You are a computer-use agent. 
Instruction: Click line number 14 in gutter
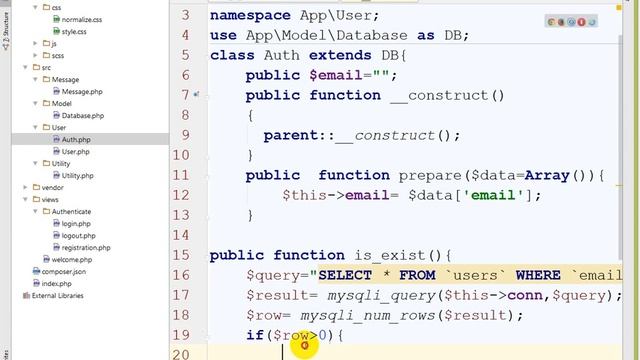(181, 235)
